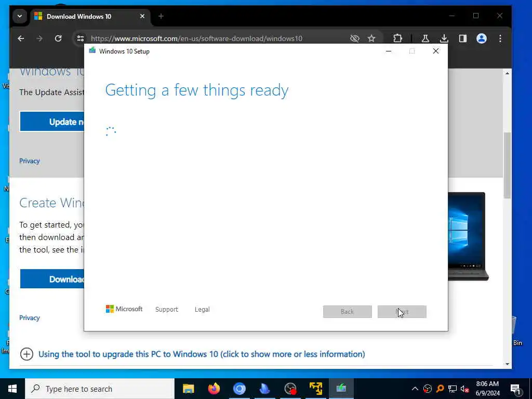Open File Explorer from taskbar

point(188,389)
